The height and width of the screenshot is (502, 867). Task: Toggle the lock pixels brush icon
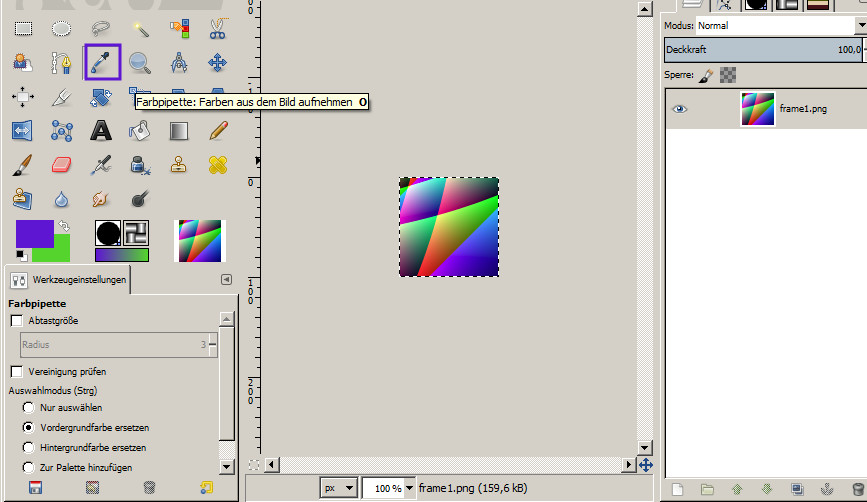tap(706, 75)
